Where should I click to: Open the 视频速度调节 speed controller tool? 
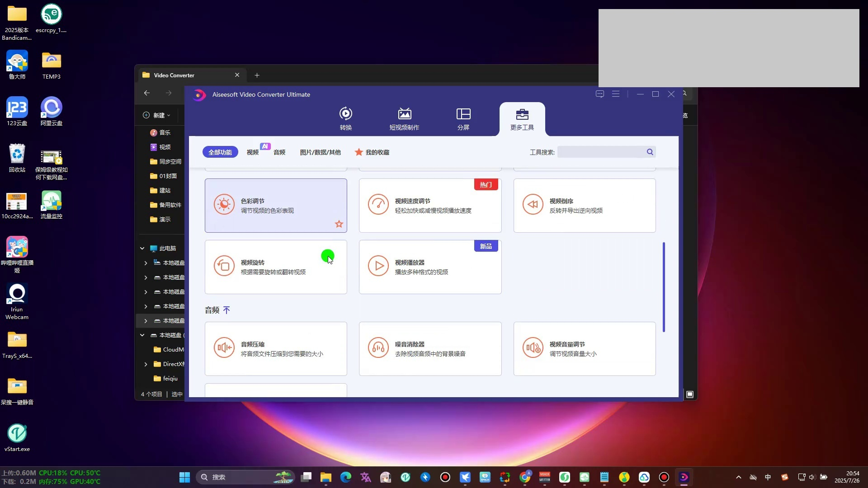click(429, 206)
